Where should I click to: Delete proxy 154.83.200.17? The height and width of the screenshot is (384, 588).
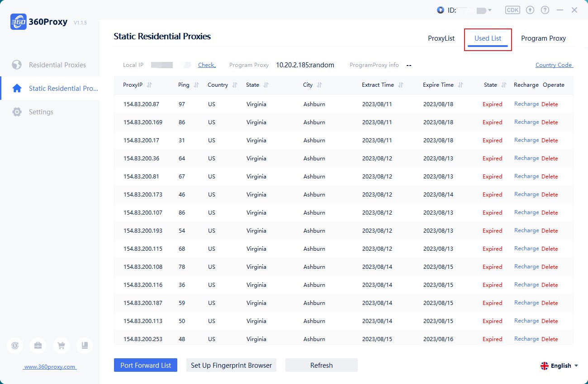coord(550,140)
